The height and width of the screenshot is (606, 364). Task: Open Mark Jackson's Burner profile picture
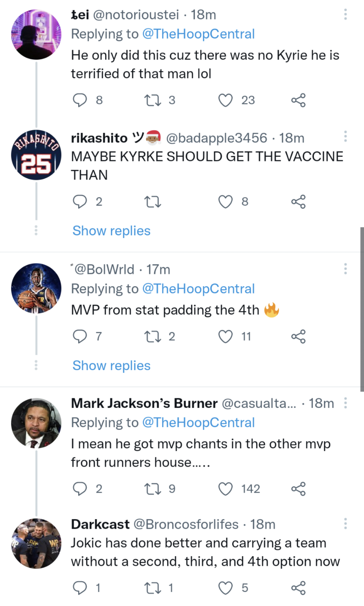point(36,423)
